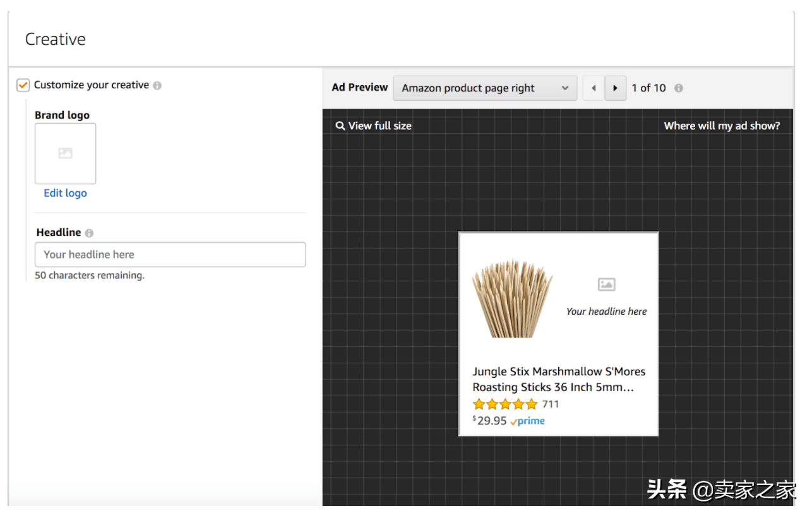Click the Creative section heading
This screenshot has width=812, height=516.
tap(55, 39)
